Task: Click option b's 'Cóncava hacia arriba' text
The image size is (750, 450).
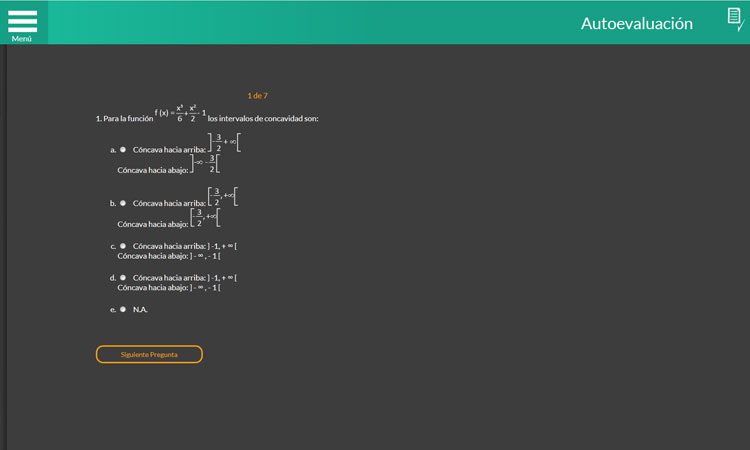Action: tap(168, 203)
